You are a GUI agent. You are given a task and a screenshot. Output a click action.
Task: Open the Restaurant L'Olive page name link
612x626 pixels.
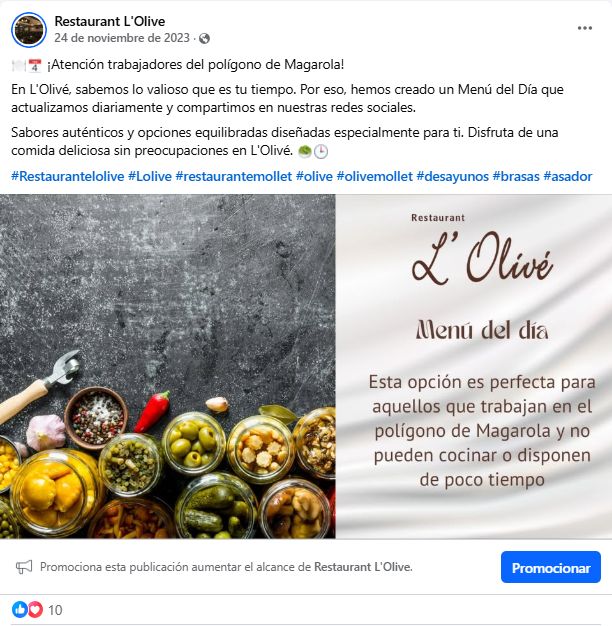[110, 21]
